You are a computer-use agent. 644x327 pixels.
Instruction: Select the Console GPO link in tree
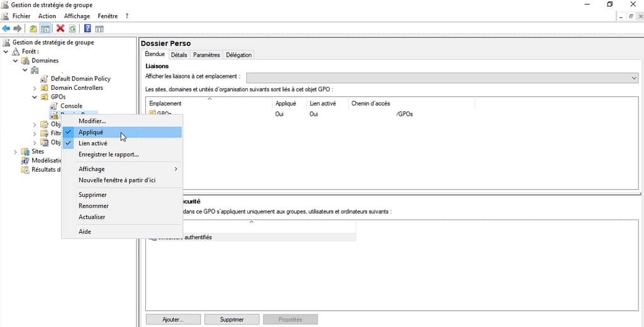[71, 106]
